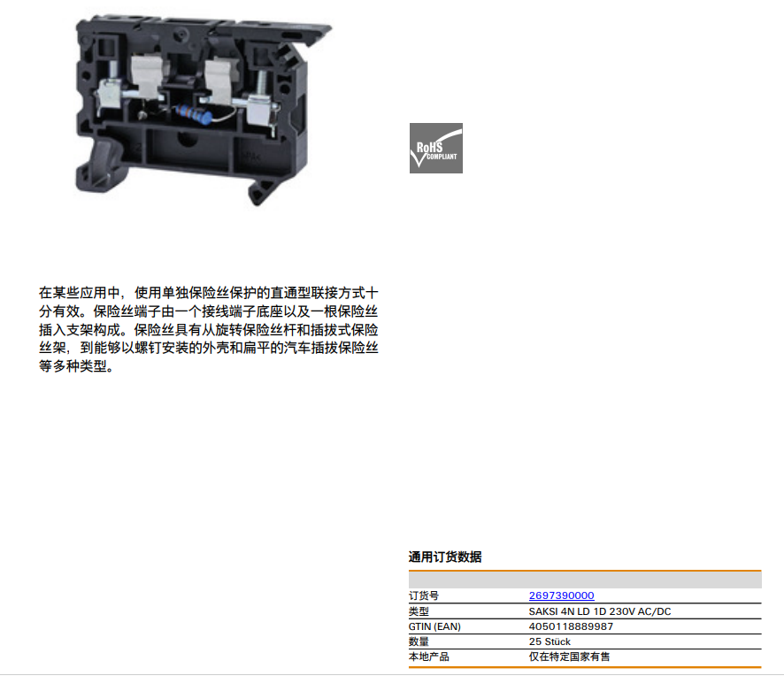Click the description line ending 等多种类型

point(76,367)
